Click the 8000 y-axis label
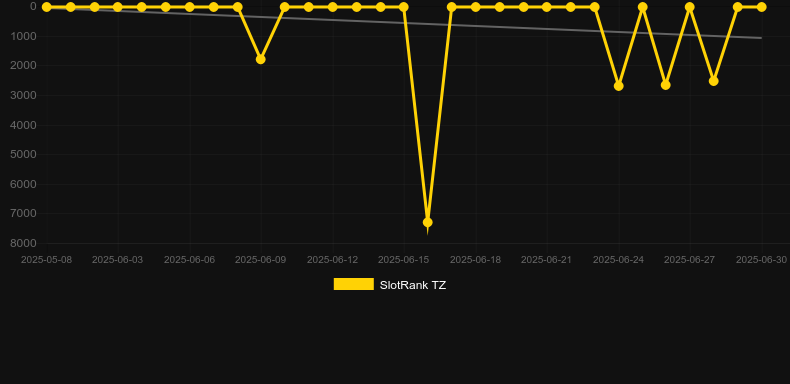790x384 pixels. [24, 243]
